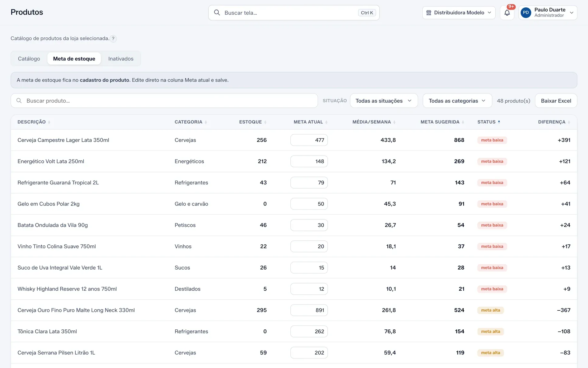
Task: Click the Gelo e carvão category cell
Action: click(x=191, y=204)
